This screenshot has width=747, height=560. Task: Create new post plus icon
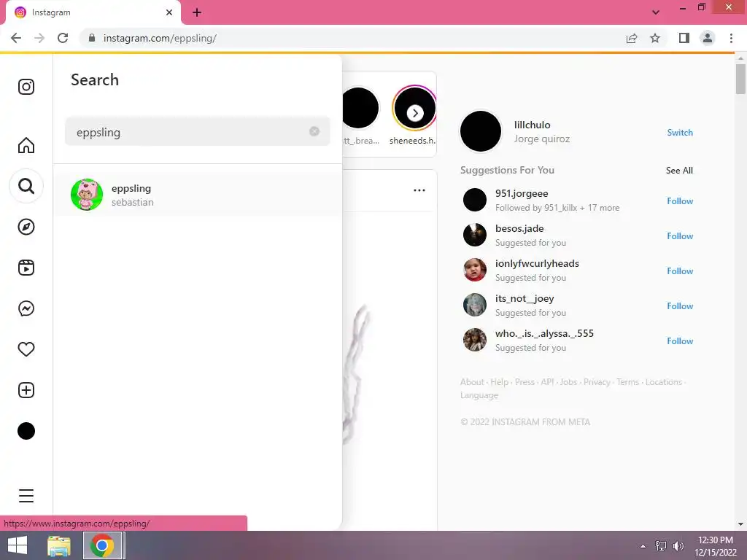coord(26,390)
